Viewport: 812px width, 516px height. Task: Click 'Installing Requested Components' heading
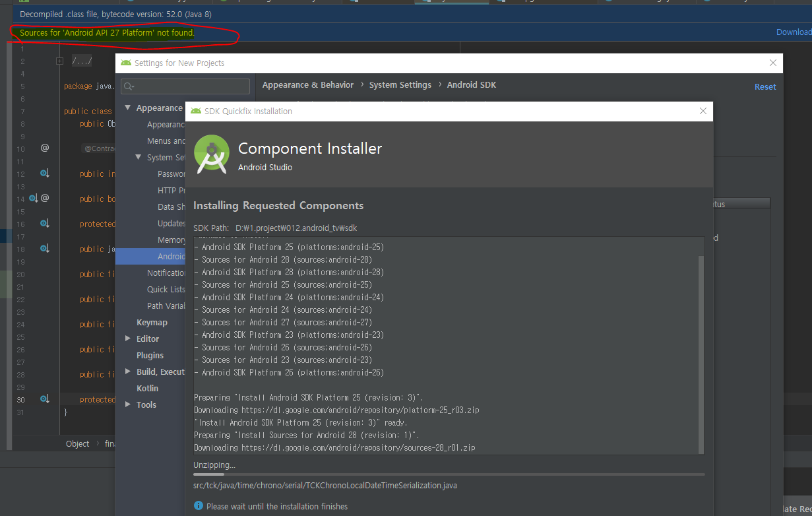click(278, 206)
